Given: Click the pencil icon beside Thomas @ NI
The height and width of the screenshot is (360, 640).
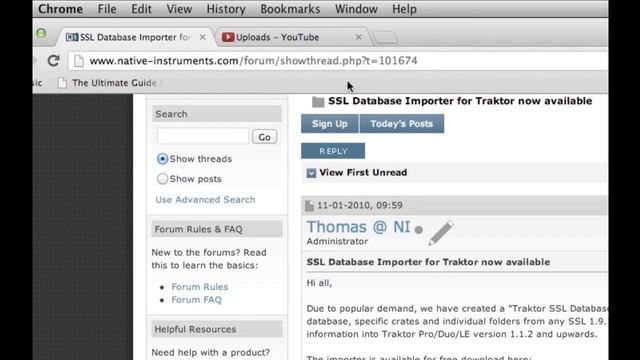Looking at the screenshot, I should click(441, 233).
